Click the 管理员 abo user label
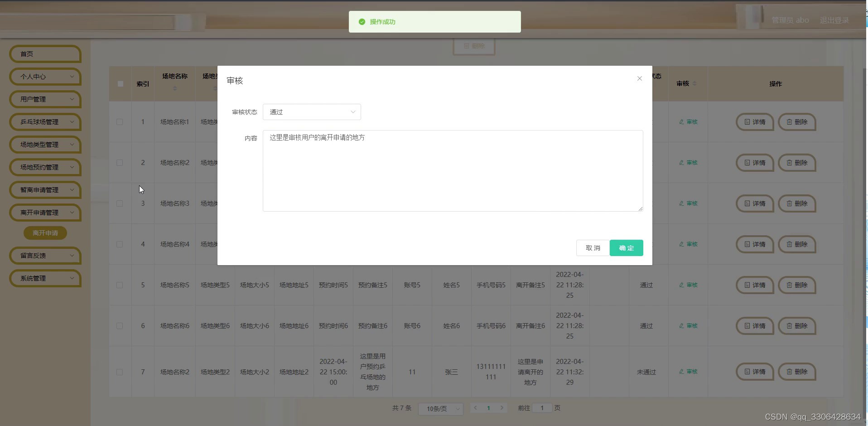868x426 pixels. pyautogui.click(x=790, y=20)
